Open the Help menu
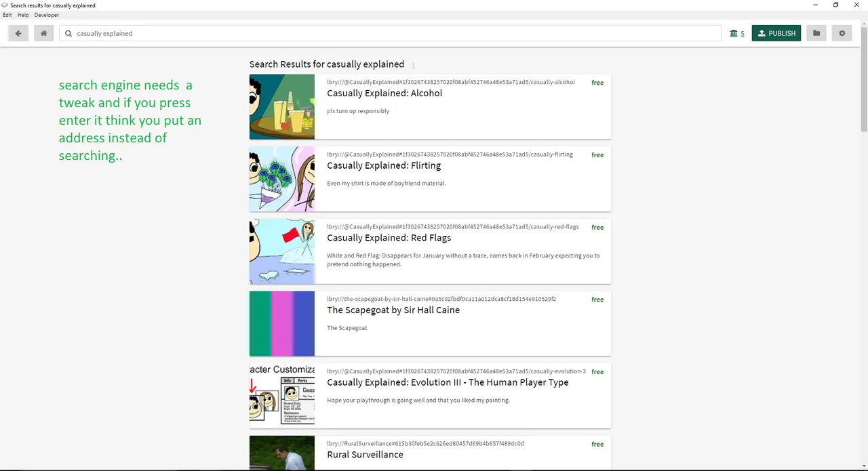This screenshot has height=471, width=868. pos(23,15)
